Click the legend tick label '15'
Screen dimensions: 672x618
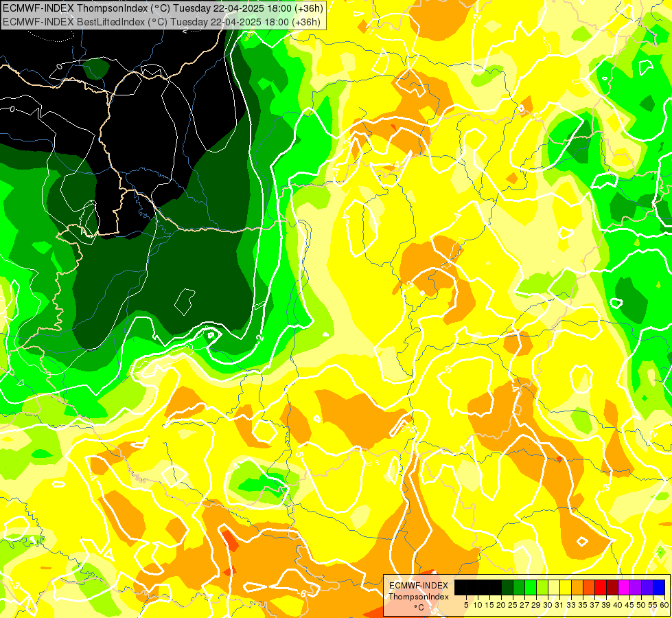tap(489, 605)
